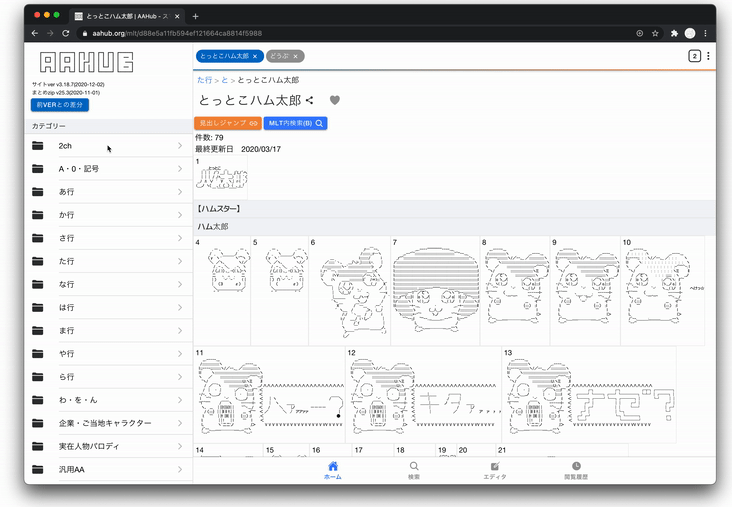Click the browser address bar URL
Image resolution: width=732 pixels, height=507 pixels.
click(177, 33)
